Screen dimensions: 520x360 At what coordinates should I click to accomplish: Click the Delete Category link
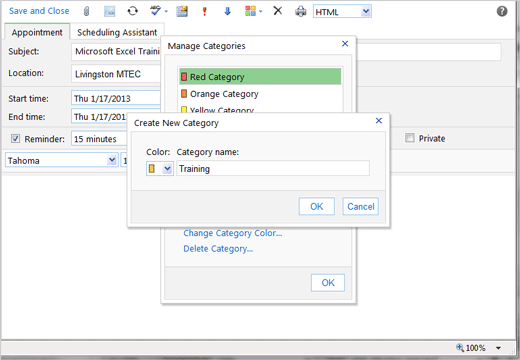218,249
